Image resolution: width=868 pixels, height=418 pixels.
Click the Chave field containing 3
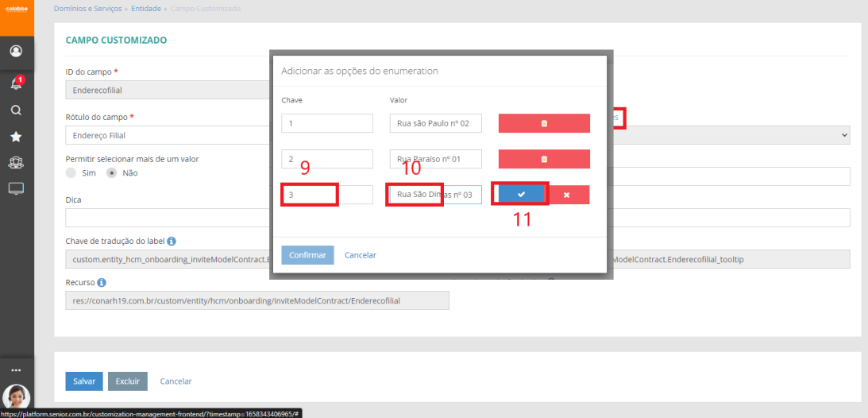pos(327,195)
